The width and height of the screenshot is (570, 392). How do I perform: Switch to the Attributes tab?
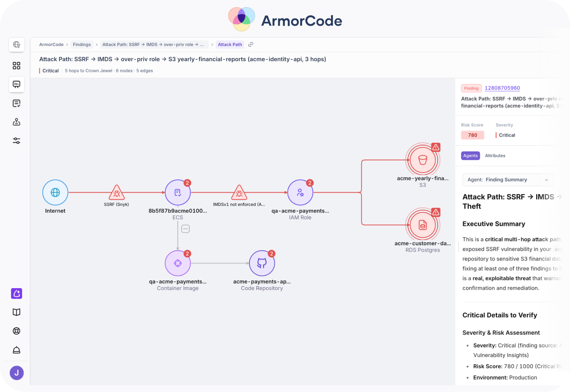pyautogui.click(x=495, y=156)
